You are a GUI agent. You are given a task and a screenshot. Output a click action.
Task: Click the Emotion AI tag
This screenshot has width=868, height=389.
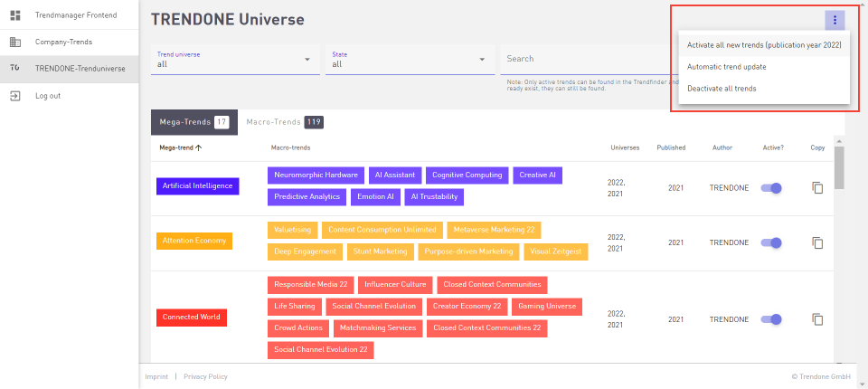pyautogui.click(x=375, y=197)
